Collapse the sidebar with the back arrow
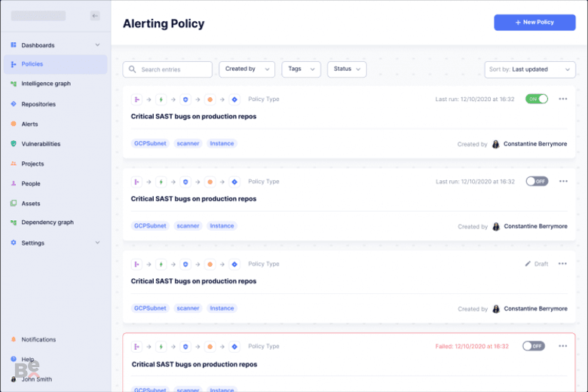This screenshot has height=392, width=588. click(95, 16)
